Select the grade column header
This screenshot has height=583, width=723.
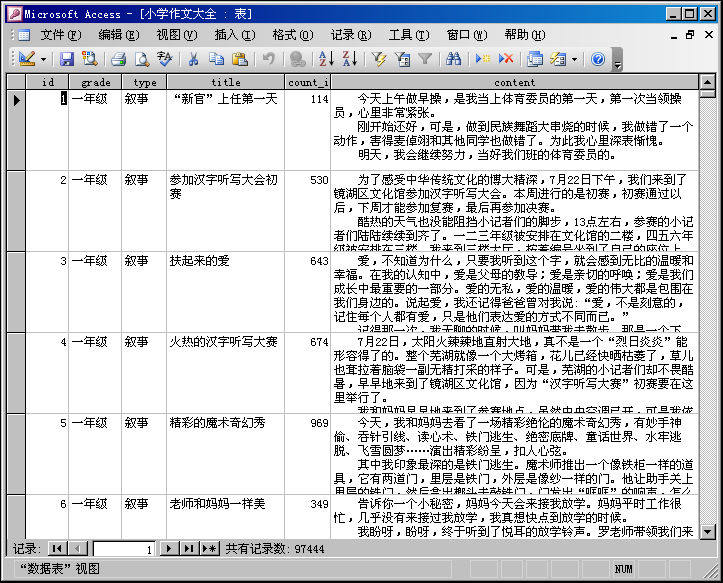[95, 82]
